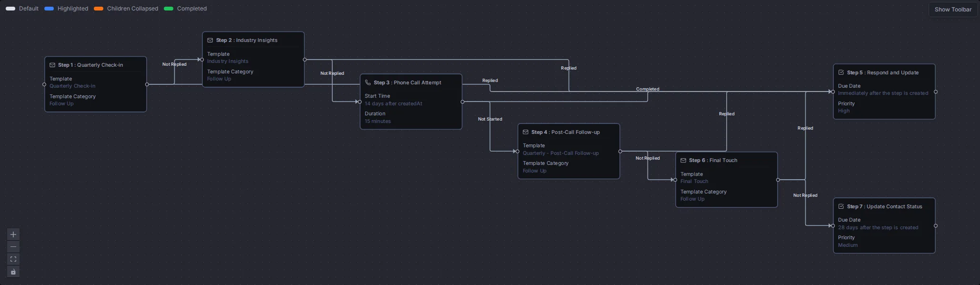Click the output handle of Step 6

point(778,180)
